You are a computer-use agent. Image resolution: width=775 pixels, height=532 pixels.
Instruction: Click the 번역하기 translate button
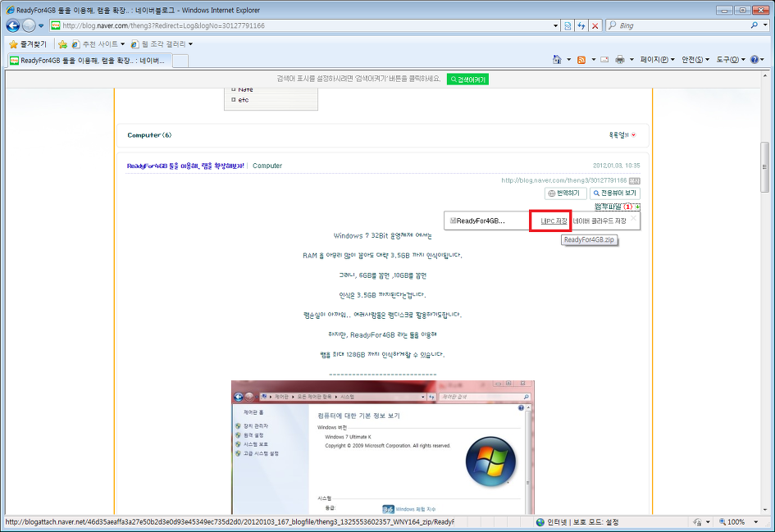[565, 193]
